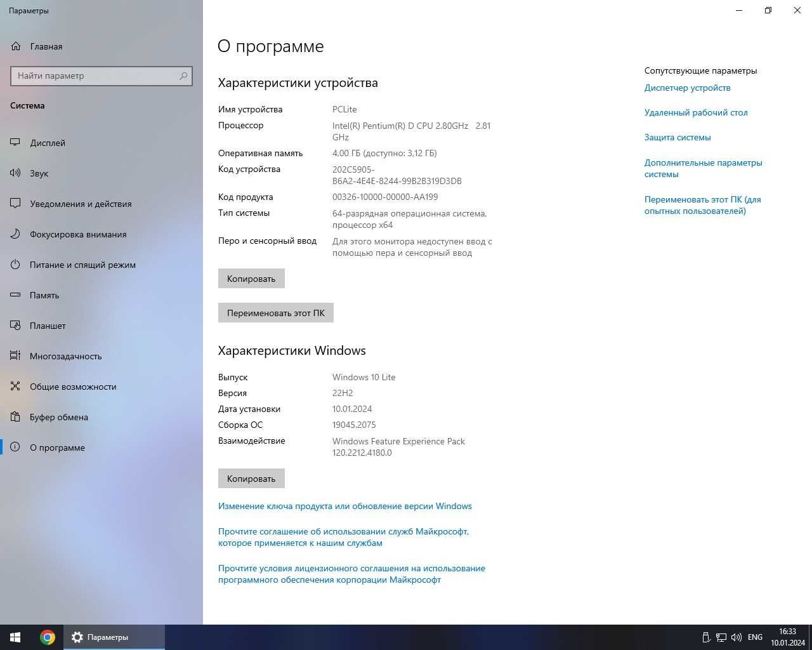The image size is (812, 650).
Task: Click the OS build value 19045.2075
Action: tap(354, 425)
